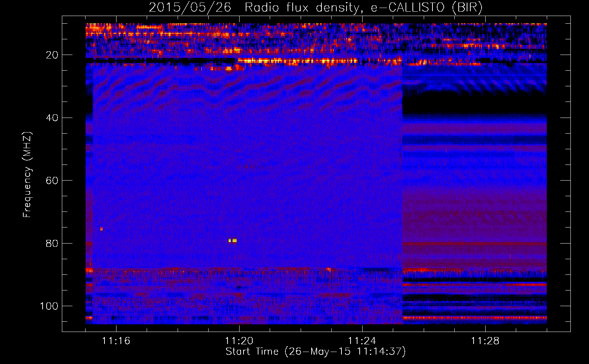The height and width of the screenshot is (364, 589).
Task: Click the small red spot near 76 MHz
Action: coord(102,229)
